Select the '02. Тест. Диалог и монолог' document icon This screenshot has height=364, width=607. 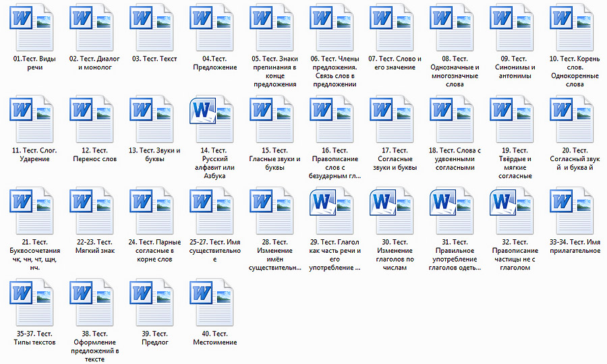pos(92,28)
